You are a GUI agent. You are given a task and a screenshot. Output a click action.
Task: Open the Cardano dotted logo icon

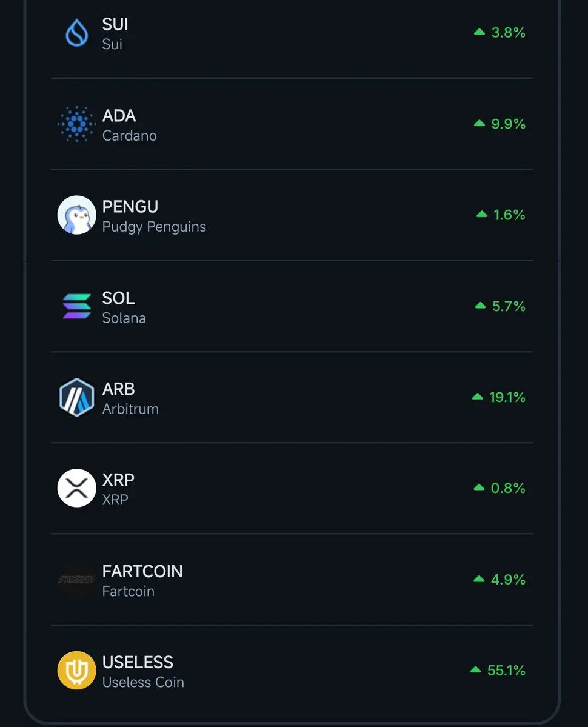77,124
